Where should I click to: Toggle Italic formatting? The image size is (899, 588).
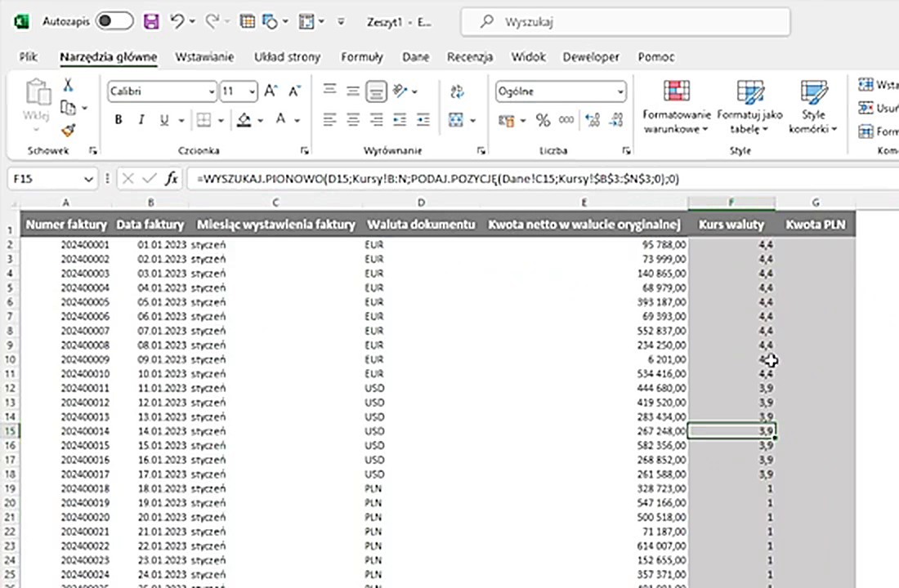(x=141, y=120)
